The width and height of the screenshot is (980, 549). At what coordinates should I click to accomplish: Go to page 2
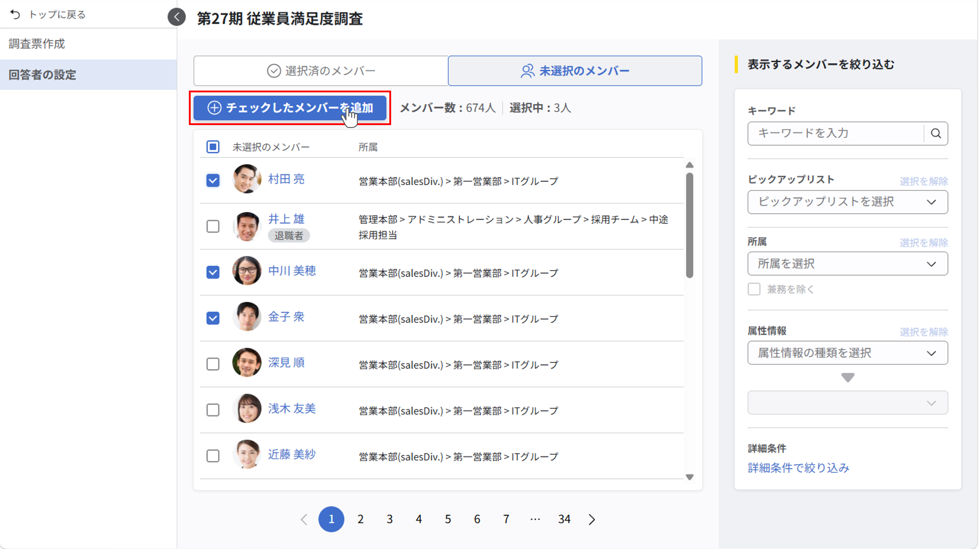tap(361, 519)
